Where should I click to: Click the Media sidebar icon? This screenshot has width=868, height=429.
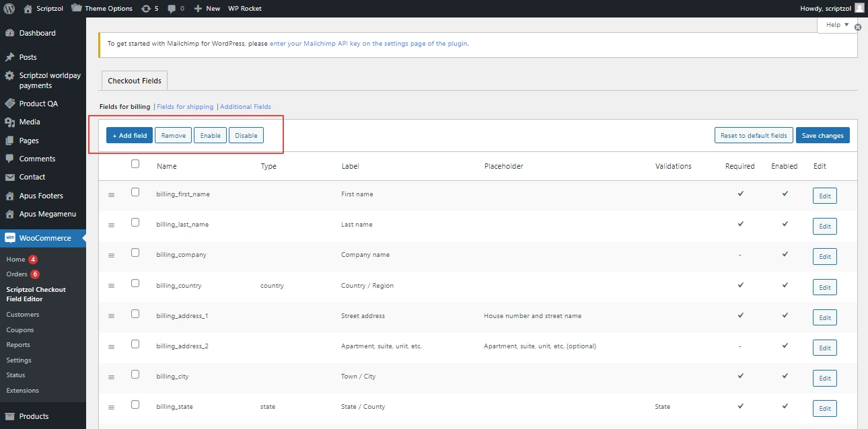coord(10,122)
